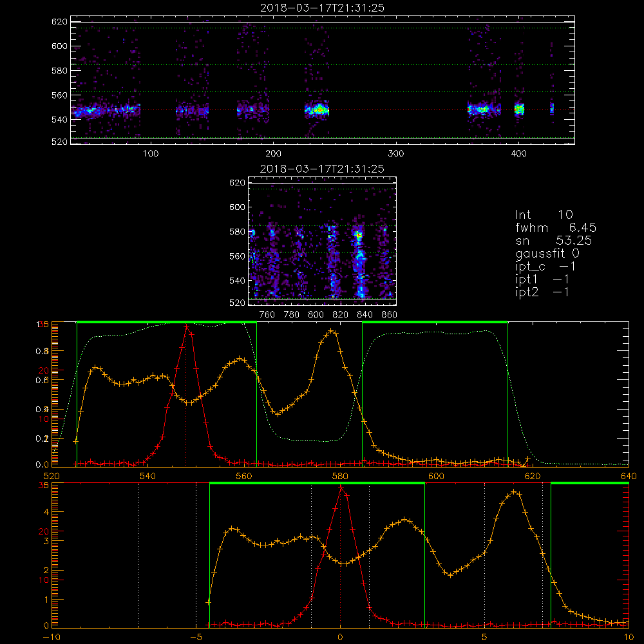Click the bright blob near 400 in top spectrogram
Viewport: 644px width, 644px height.
520,109
